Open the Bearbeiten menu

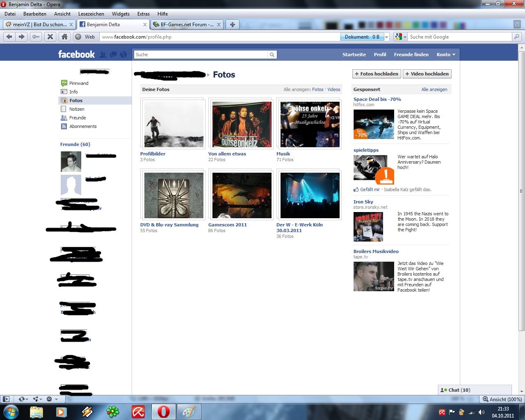point(35,14)
